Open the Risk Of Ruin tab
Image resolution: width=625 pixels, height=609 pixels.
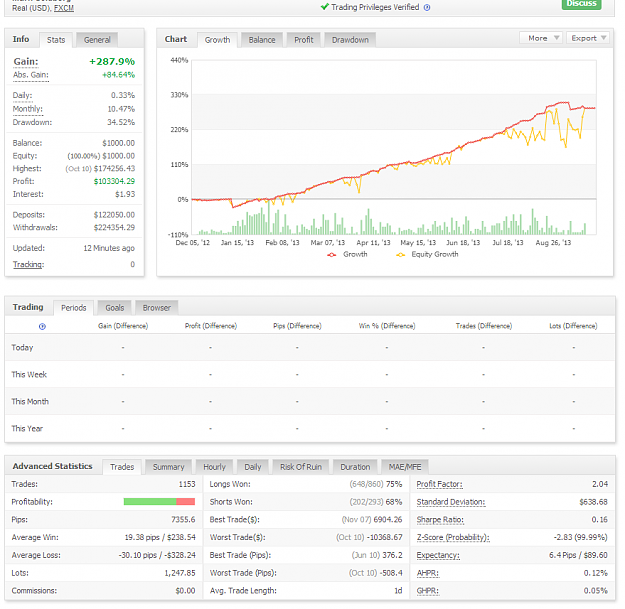[x=301, y=467]
